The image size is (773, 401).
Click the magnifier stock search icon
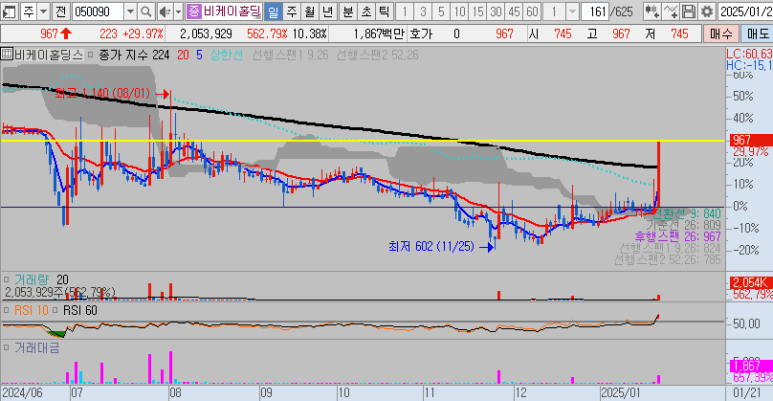(x=149, y=12)
